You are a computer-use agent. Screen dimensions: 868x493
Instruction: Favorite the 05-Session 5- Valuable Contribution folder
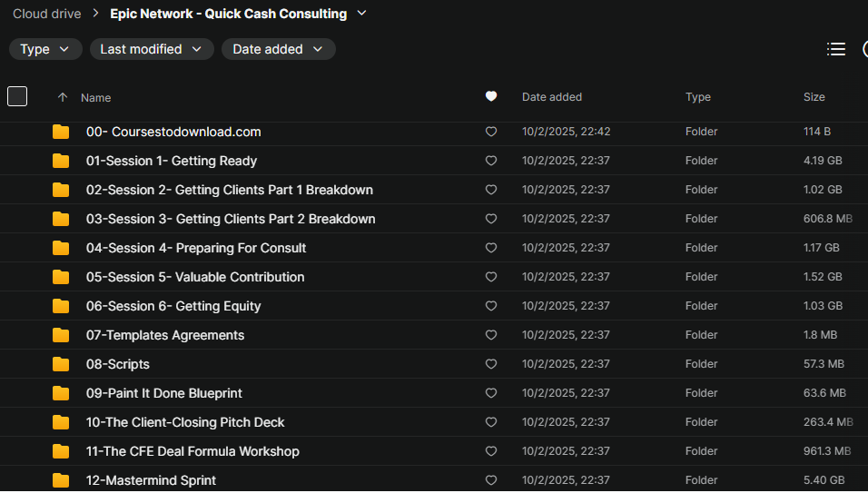[491, 277]
